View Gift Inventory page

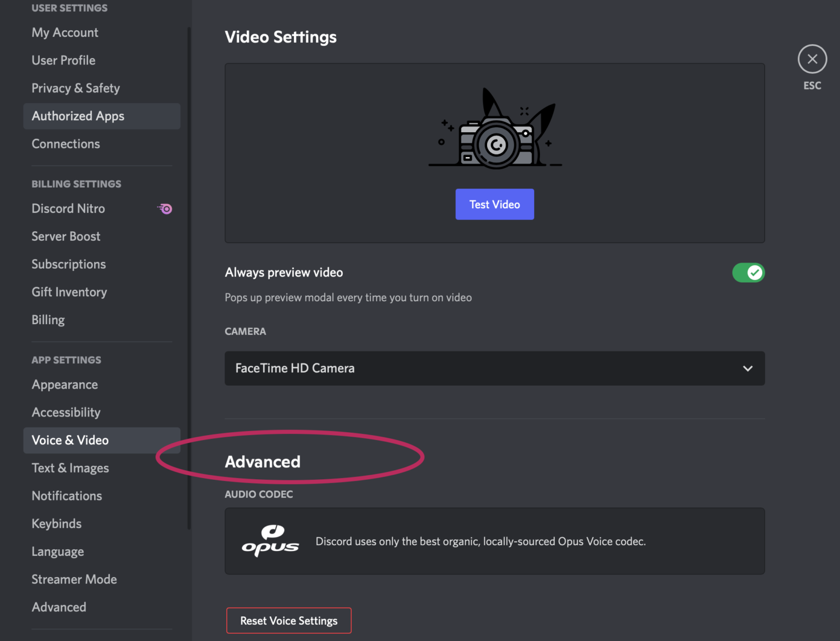point(102,292)
